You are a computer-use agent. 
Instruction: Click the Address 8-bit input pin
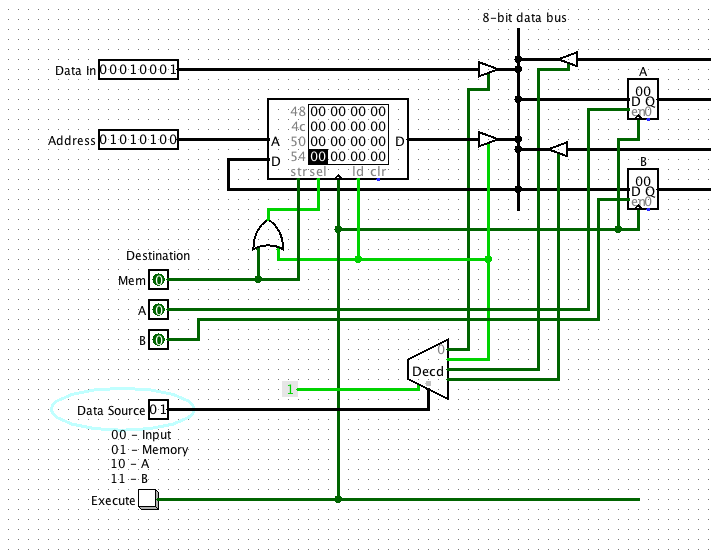pyautogui.click(x=138, y=140)
